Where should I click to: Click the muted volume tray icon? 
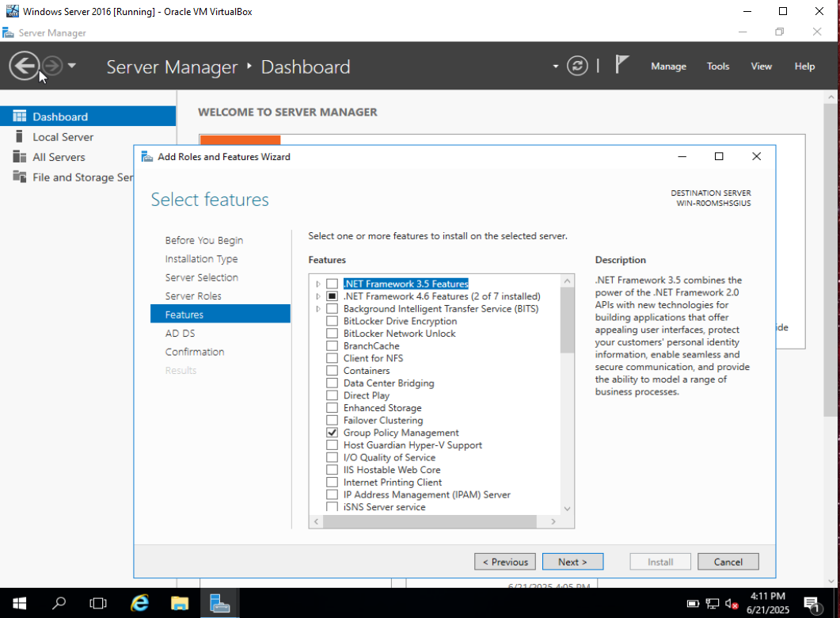(x=732, y=604)
